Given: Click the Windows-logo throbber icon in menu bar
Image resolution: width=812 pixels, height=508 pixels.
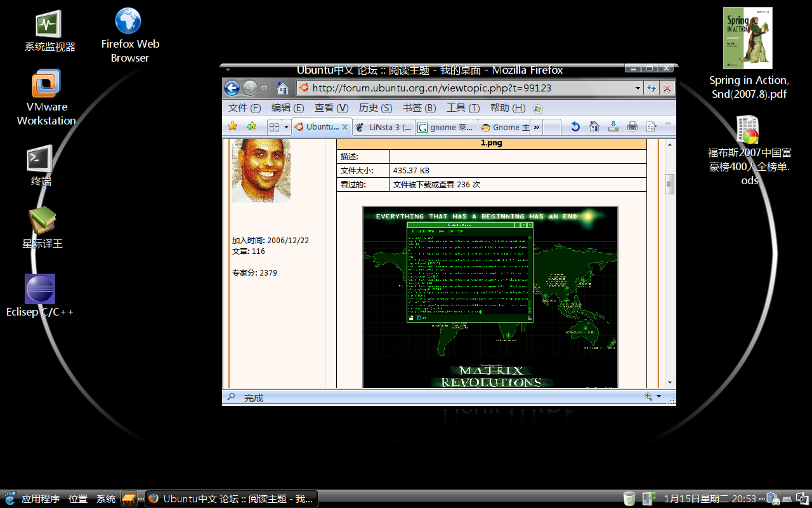Looking at the screenshot, I should pos(538,109).
